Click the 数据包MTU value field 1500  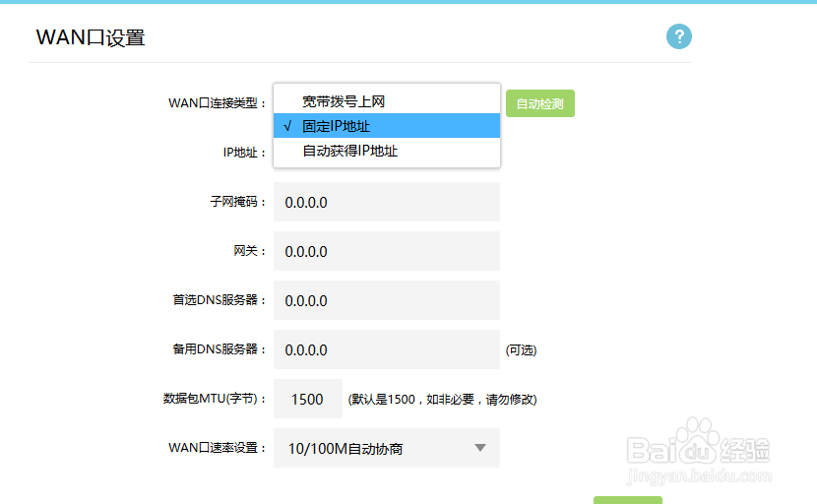tap(308, 399)
